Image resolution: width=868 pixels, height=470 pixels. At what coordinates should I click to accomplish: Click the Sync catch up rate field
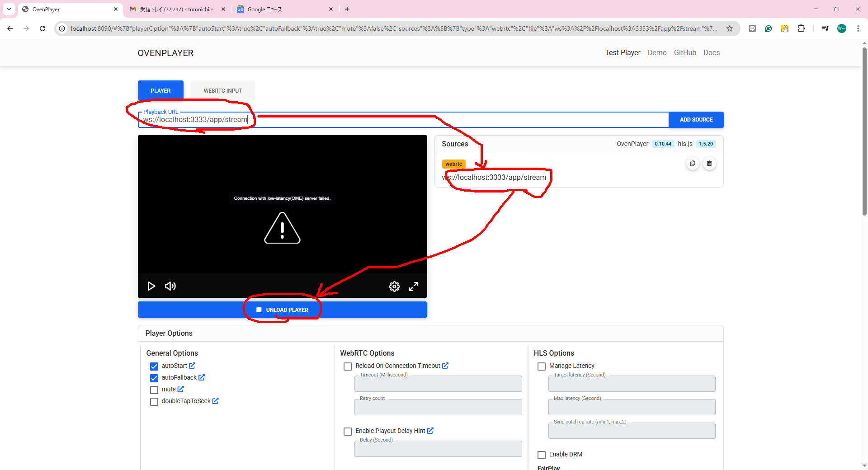(x=632, y=431)
